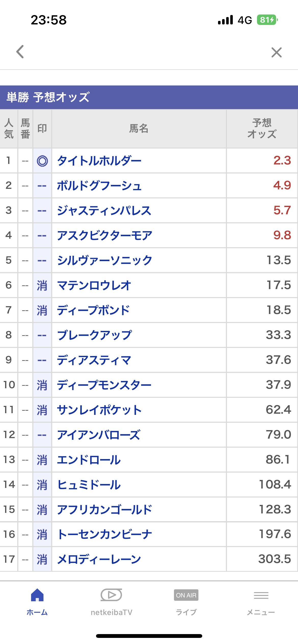Toggle 消 mark for ディープボンド

tap(42, 310)
